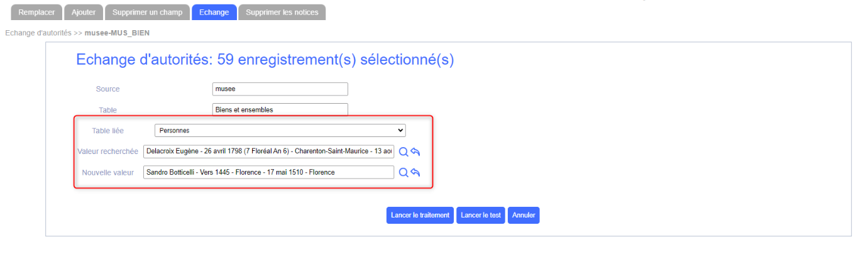Viewport: 868px width, 264px height.
Task: Click the Echange d'autorités breadcrumb
Action: coord(38,33)
